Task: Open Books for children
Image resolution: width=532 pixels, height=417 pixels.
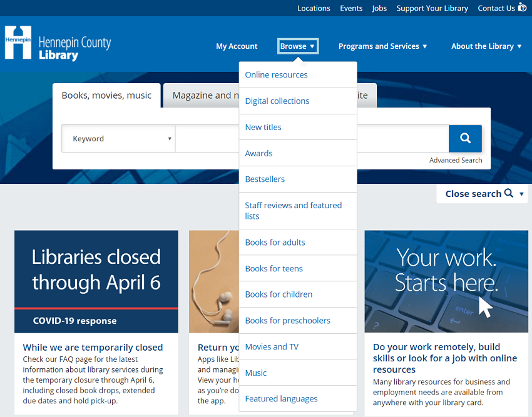Action: [x=298, y=294]
